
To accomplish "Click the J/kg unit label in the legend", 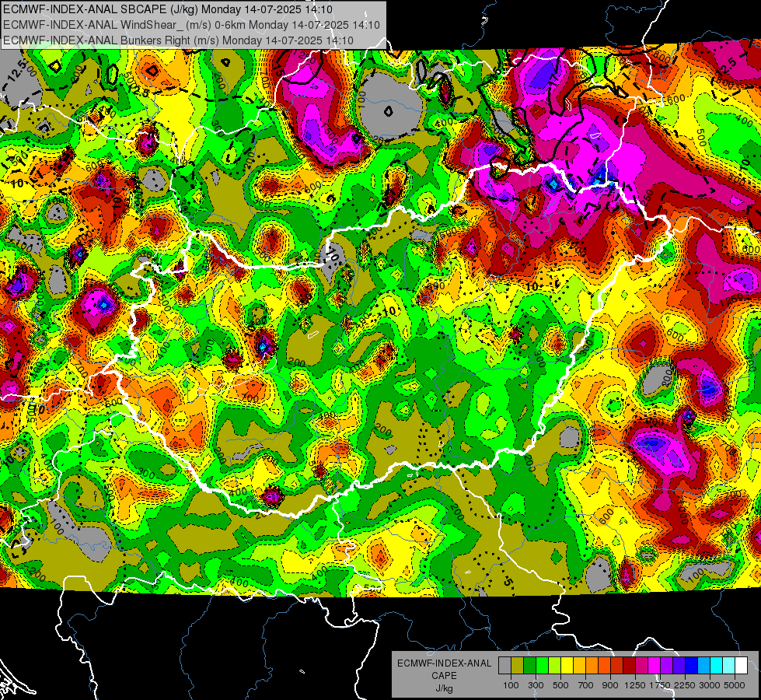I will pos(444,688).
